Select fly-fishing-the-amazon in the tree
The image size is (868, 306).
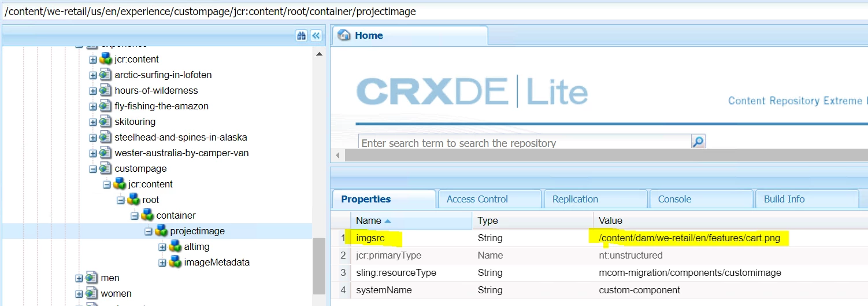coord(162,106)
